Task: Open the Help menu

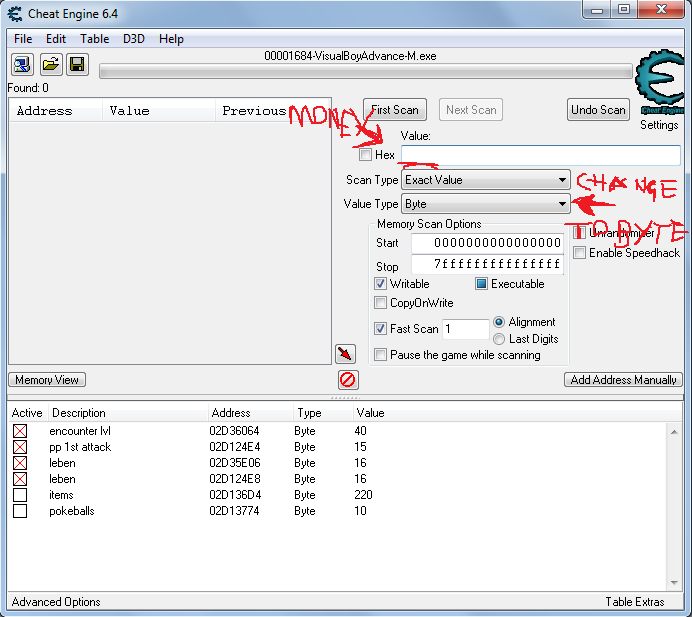Action: pos(171,39)
